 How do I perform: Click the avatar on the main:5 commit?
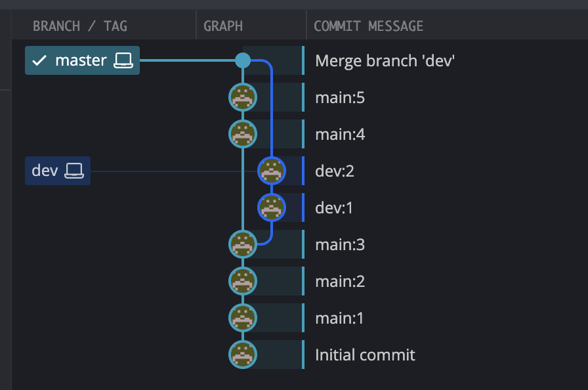243,97
